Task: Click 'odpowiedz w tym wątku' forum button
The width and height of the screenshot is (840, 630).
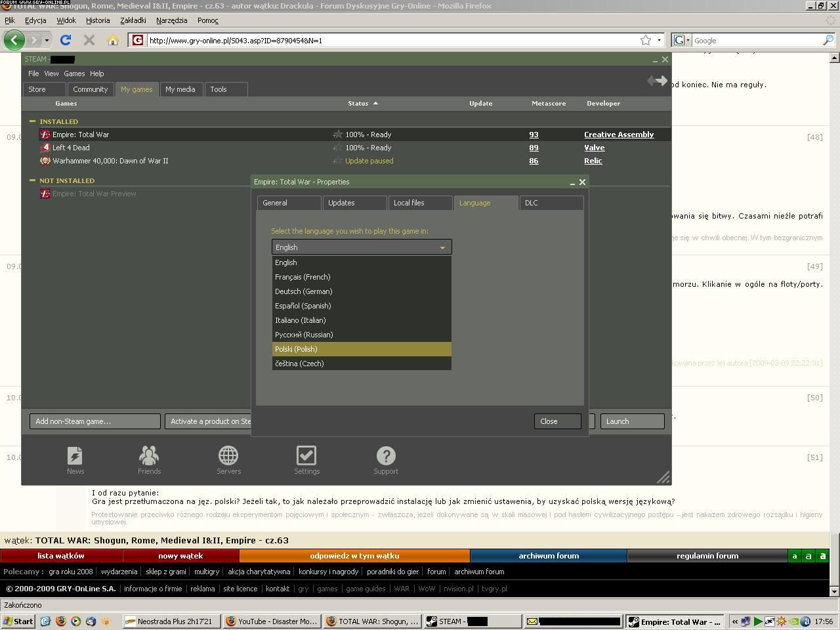Action: (x=354, y=556)
